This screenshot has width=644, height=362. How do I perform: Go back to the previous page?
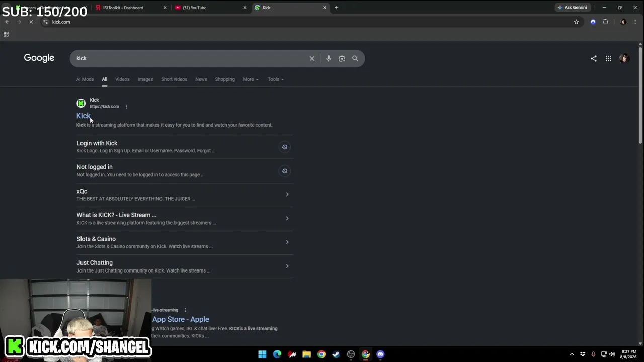pos(7,22)
